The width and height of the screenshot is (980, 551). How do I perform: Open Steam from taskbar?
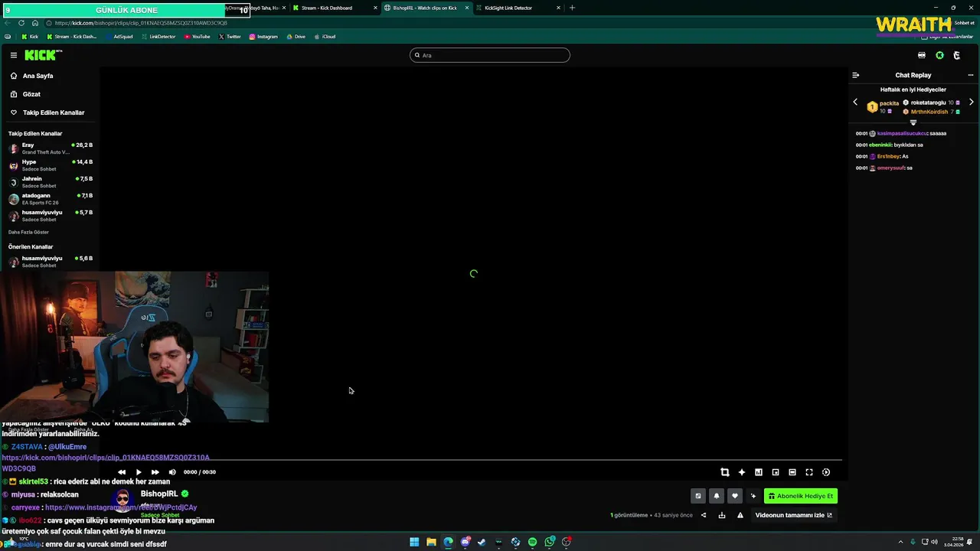click(482, 542)
